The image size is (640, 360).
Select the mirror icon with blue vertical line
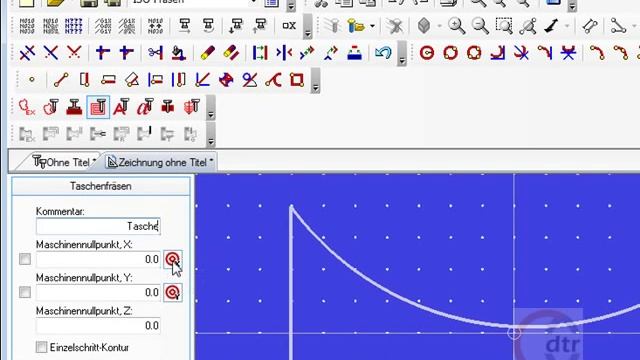point(284,53)
